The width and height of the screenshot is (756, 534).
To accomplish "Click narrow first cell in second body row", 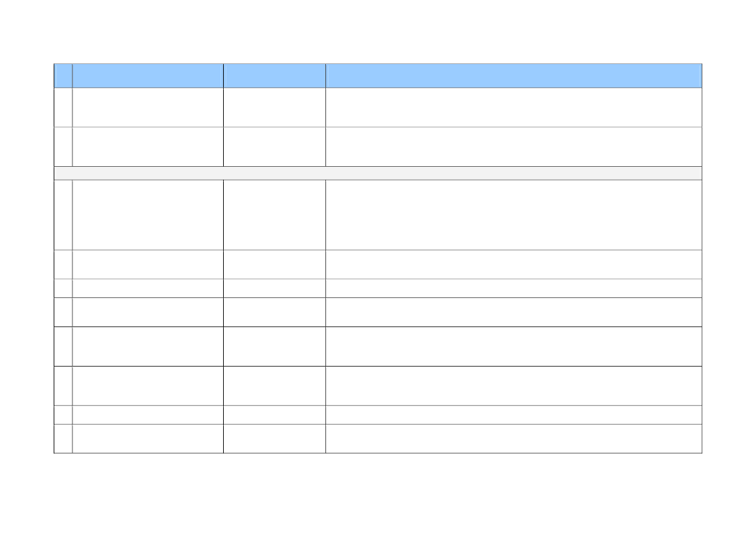I will (63, 147).
